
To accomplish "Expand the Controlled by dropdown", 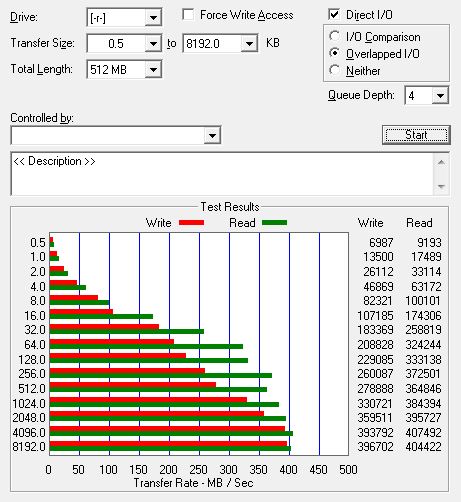I will pos(212,135).
